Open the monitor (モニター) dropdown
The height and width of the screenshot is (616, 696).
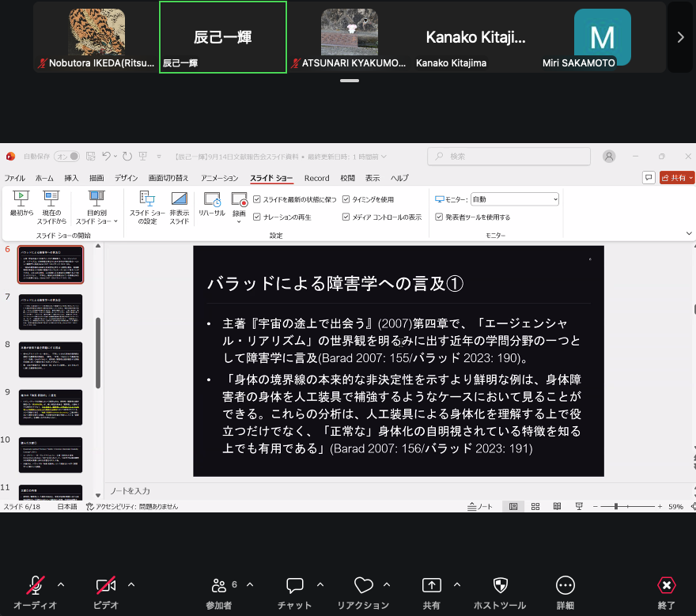514,199
